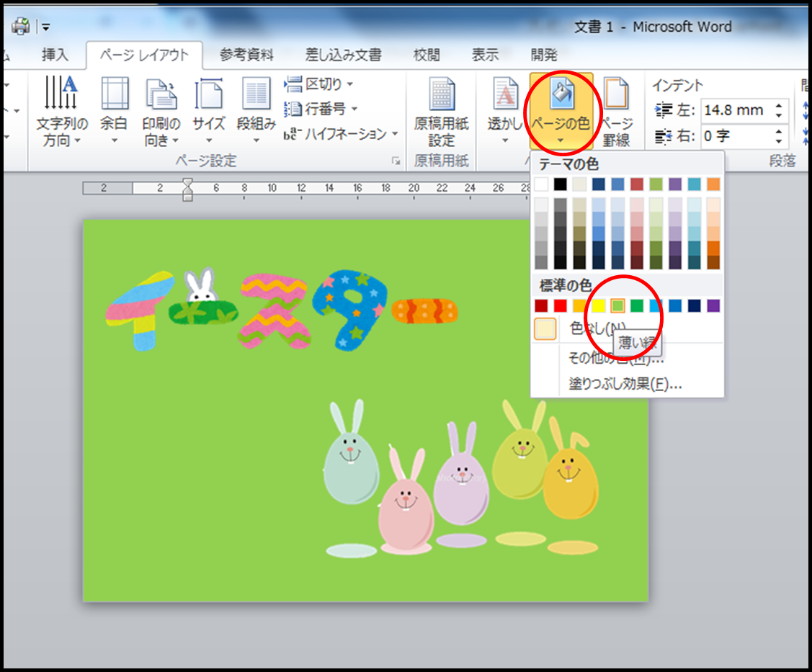Select dark red in 標準の色

pos(541,306)
